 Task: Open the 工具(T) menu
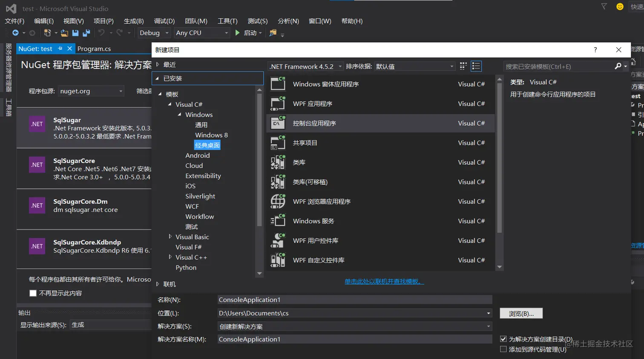(x=227, y=21)
